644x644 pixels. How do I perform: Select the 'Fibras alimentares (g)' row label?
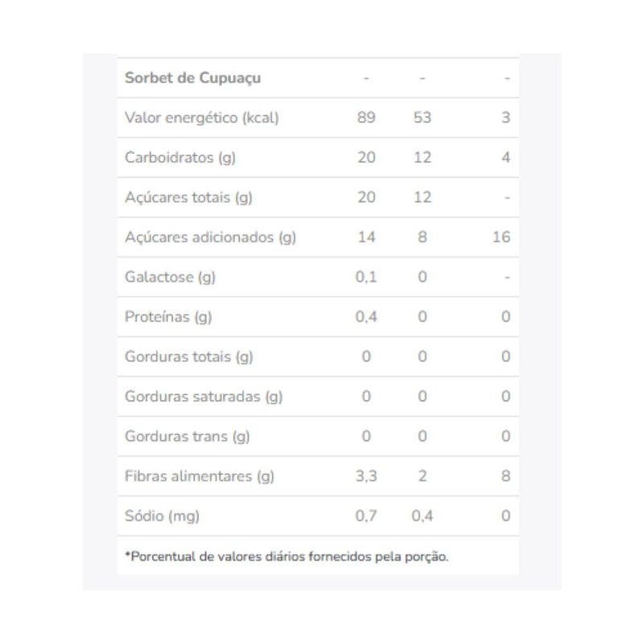200,477
